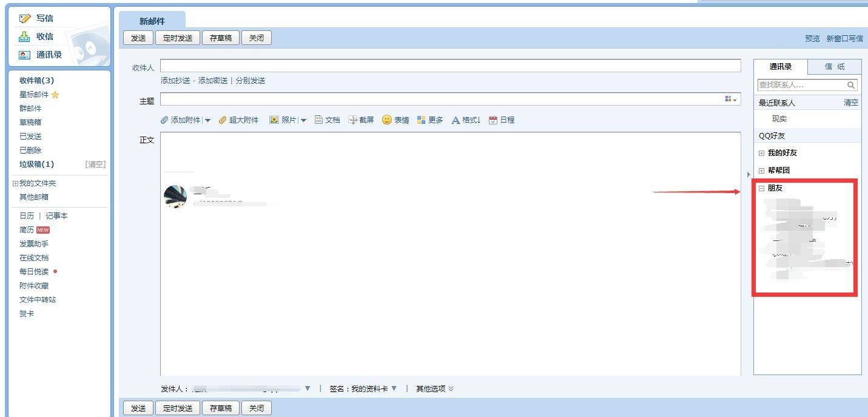Open the 更多 more options icon
868x417 pixels.
(x=431, y=120)
